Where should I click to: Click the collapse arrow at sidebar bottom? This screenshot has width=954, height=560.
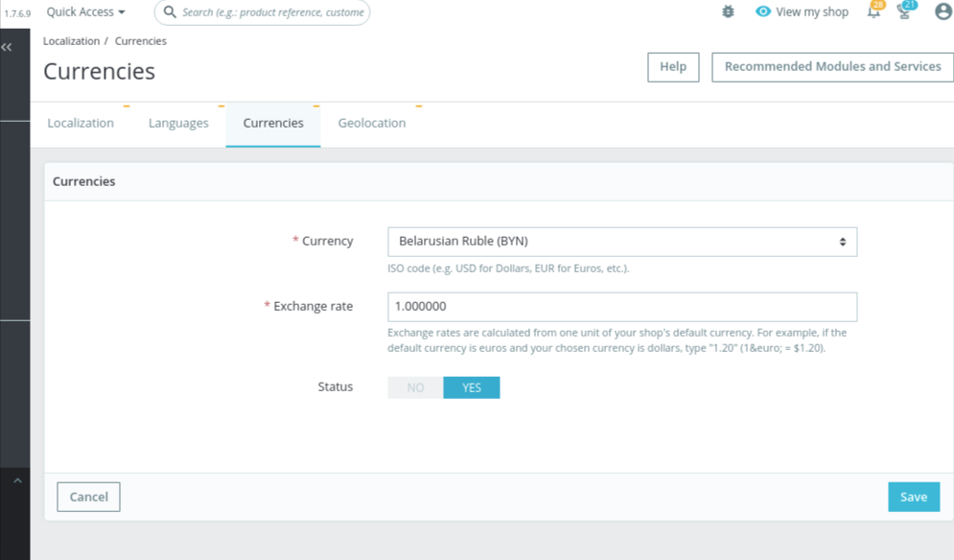point(16,479)
